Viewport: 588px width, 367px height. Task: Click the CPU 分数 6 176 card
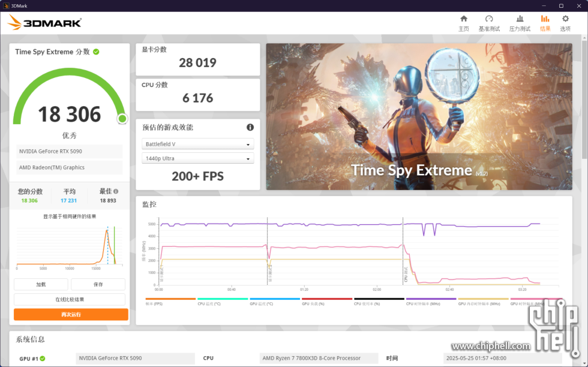pyautogui.click(x=197, y=95)
